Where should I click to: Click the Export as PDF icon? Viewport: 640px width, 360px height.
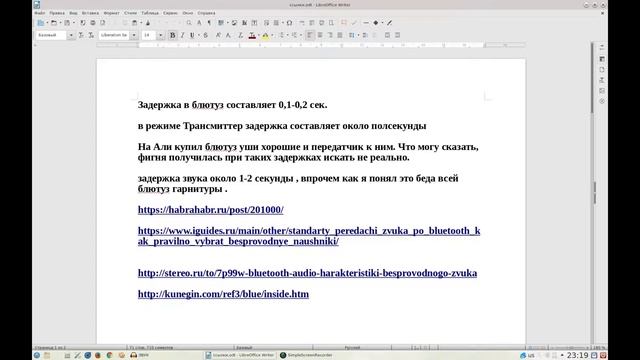pos(83,23)
